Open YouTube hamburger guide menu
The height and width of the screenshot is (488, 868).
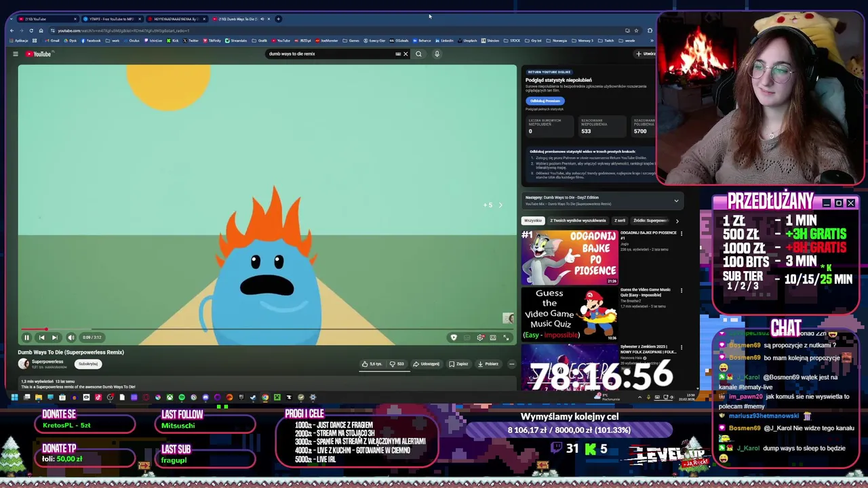click(16, 54)
